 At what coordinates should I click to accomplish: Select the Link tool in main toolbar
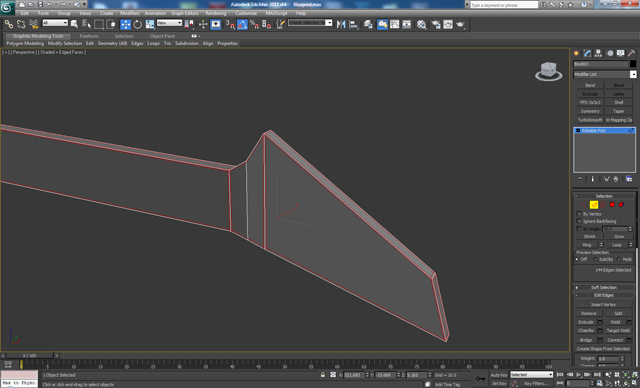click(x=9, y=24)
